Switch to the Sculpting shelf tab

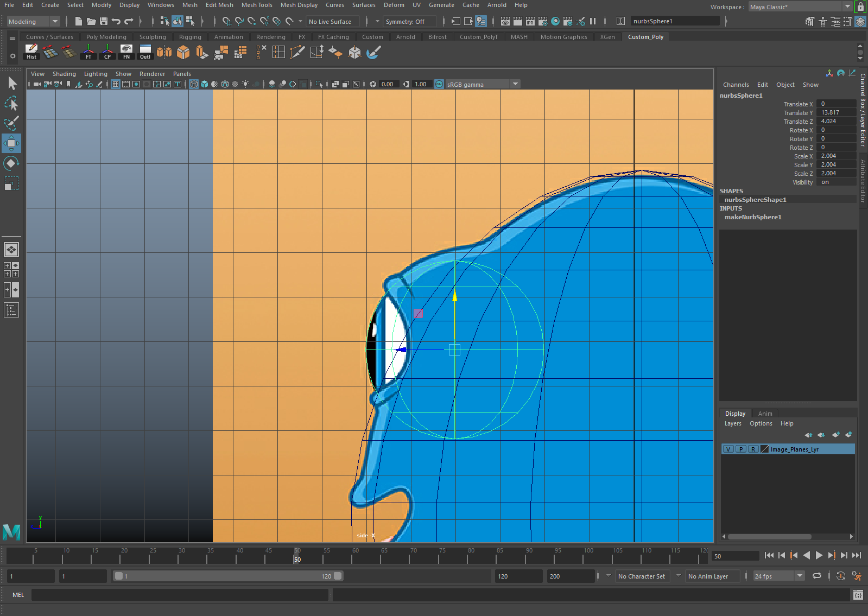pyautogui.click(x=153, y=37)
